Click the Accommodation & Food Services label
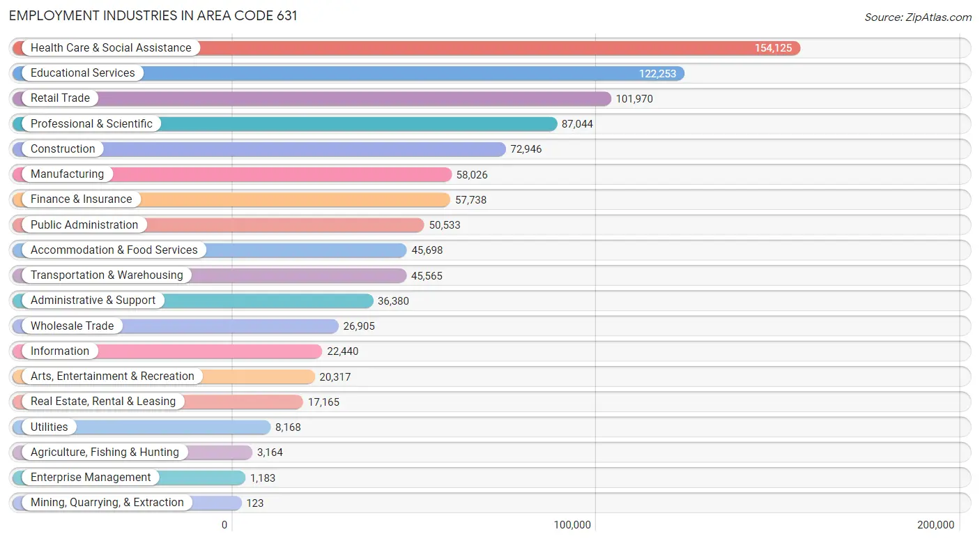Viewport: 980px width, 541px height. (114, 250)
